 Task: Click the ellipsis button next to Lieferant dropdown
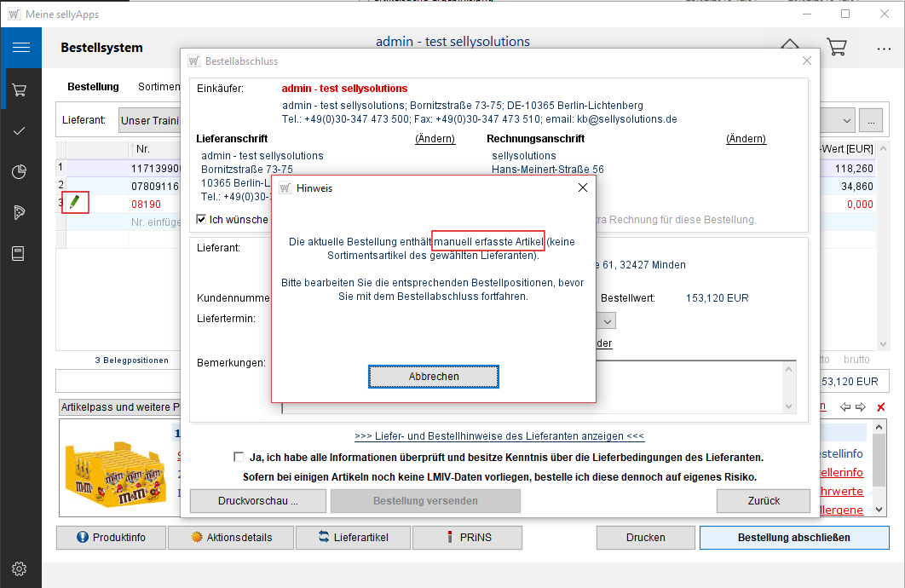871,121
